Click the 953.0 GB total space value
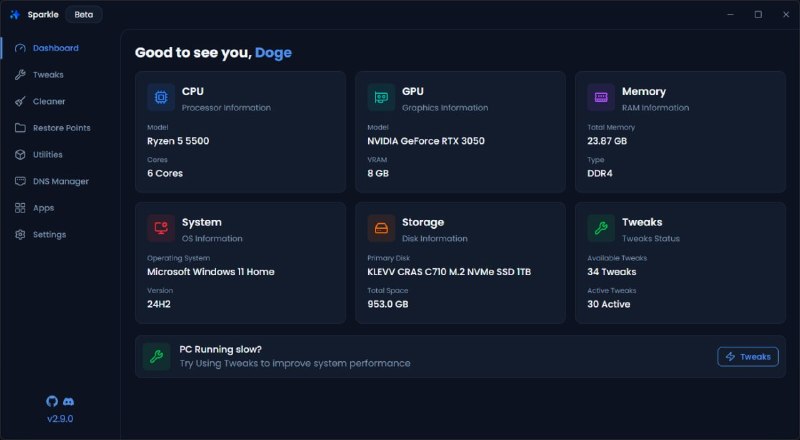800x440 pixels. point(388,304)
